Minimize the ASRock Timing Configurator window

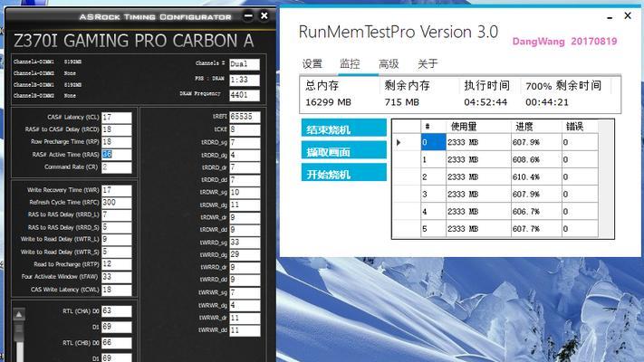248,15
